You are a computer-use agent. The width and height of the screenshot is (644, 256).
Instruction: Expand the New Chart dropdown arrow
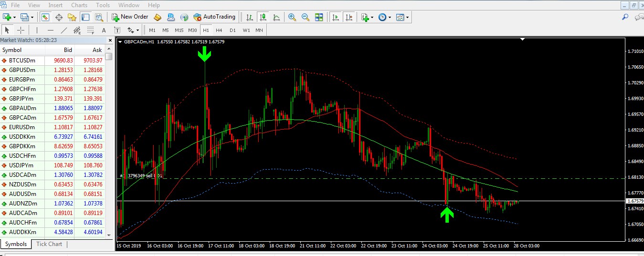pyautogui.click(x=15, y=17)
